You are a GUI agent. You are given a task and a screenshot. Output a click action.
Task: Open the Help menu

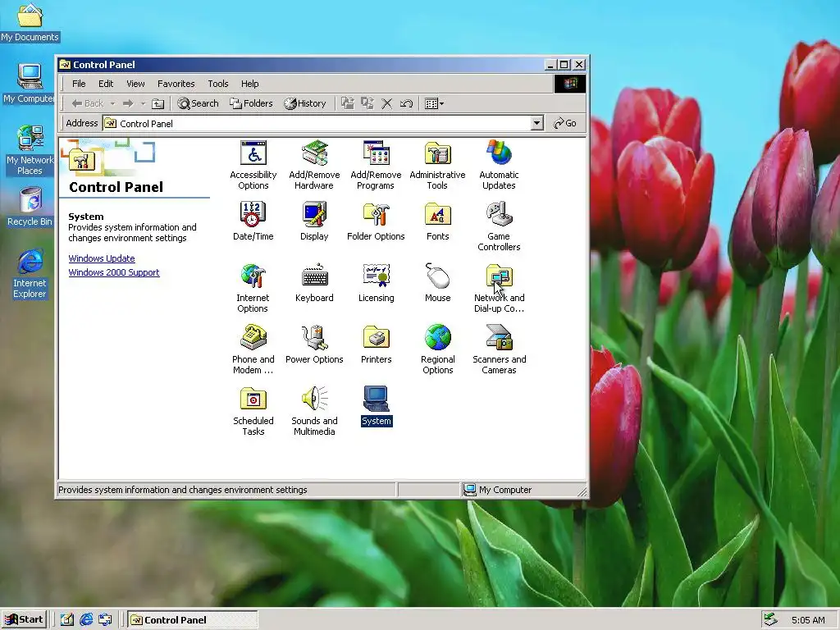coord(249,84)
